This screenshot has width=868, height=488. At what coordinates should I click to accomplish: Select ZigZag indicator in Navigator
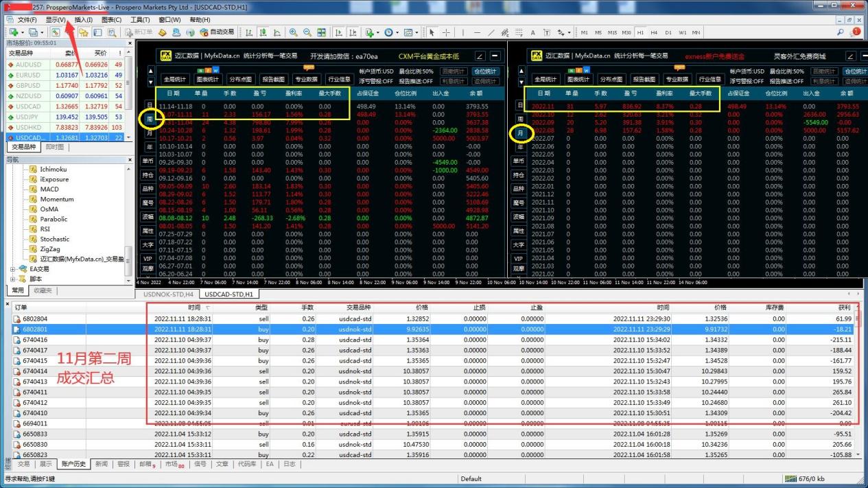51,249
